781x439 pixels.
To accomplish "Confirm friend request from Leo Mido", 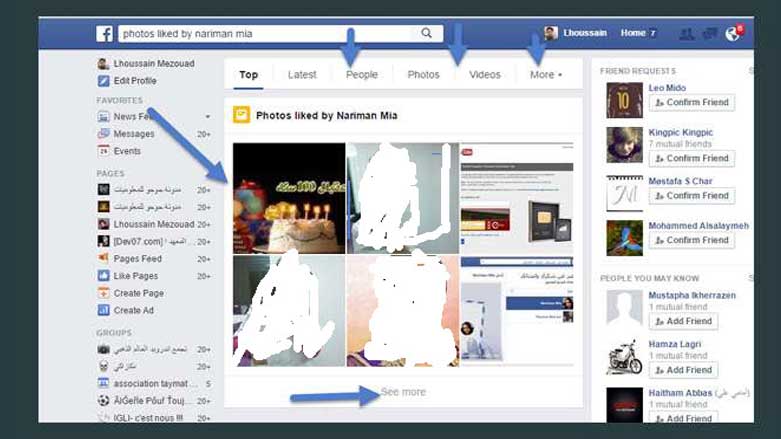I will [x=691, y=103].
